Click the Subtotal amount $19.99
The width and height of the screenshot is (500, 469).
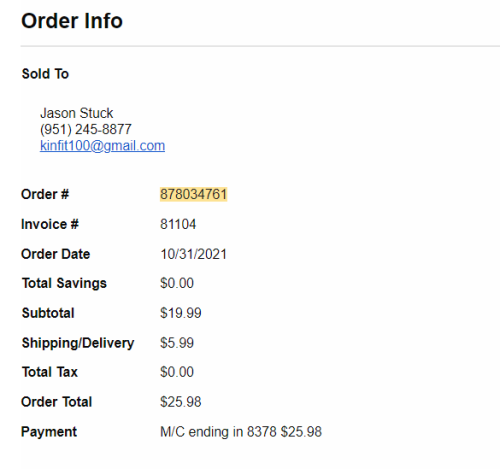point(181,313)
